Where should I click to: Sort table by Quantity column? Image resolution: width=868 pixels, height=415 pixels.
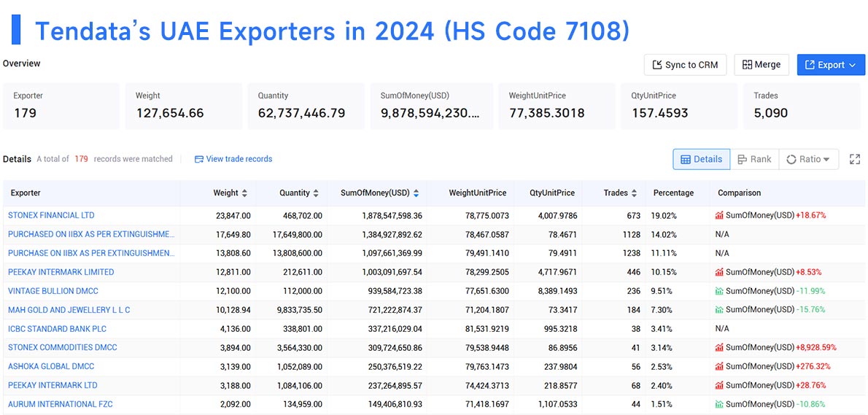pos(316,193)
